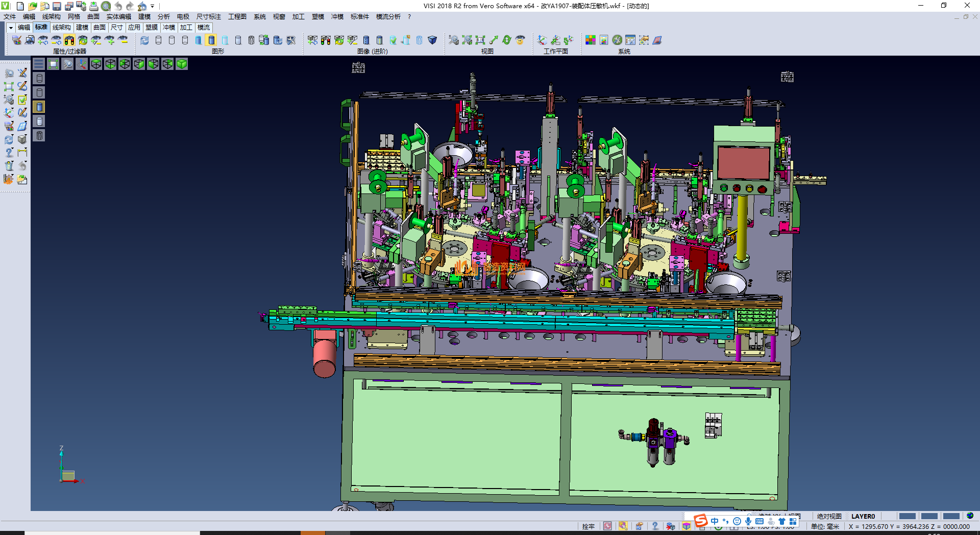Screen dimensions: 980x535
Task: Click the print preview magnifier icon
Action: [106, 6]
